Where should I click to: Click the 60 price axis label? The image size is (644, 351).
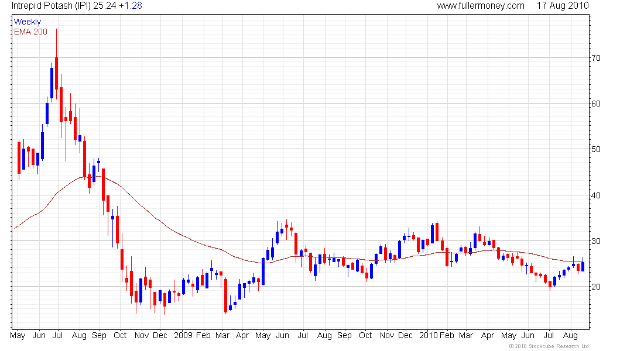click(595, 104)
